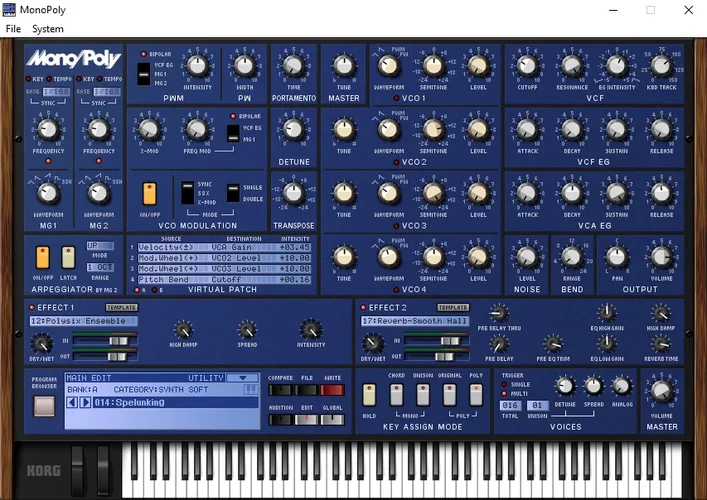This screenshot has width=707, height=500.
Task: Open Virtual Patch row 1 Velocity source
Action: (x=166, y=247)
